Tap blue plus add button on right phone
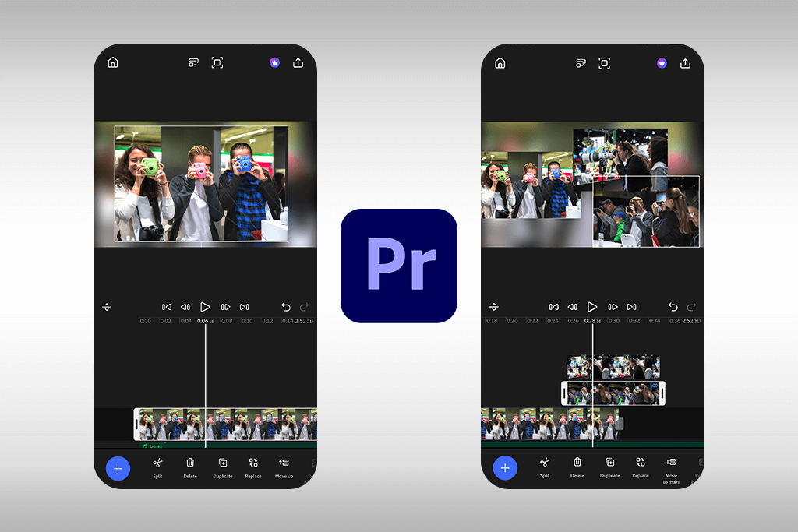The height and width of the screenshot is (532, 798). tap(505, 468)
